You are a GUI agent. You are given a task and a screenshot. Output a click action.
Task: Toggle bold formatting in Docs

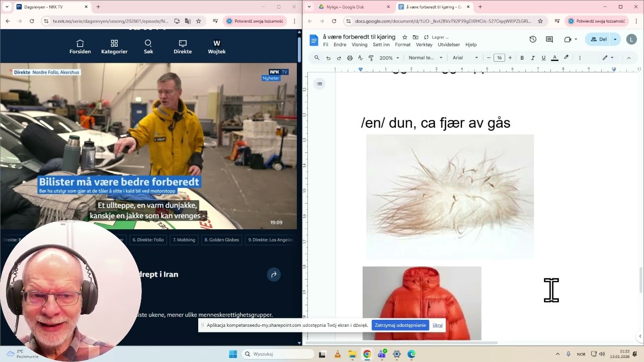tap(522, 58)
